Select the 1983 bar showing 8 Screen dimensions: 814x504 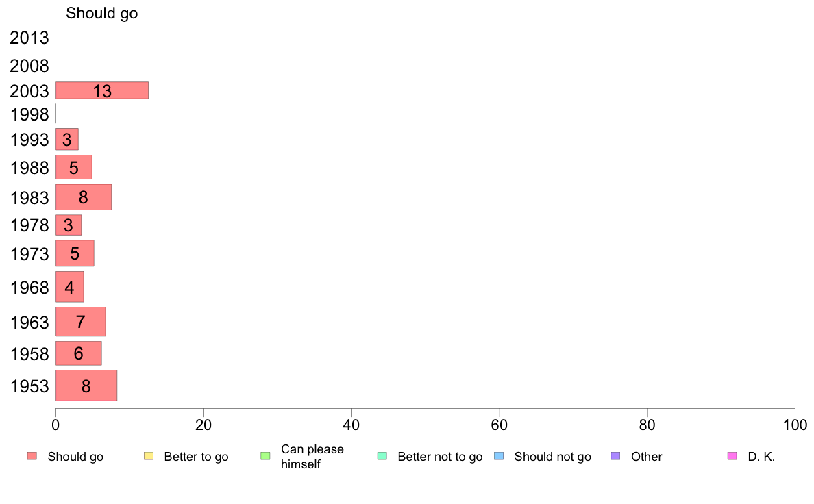(x=84, y=197)
